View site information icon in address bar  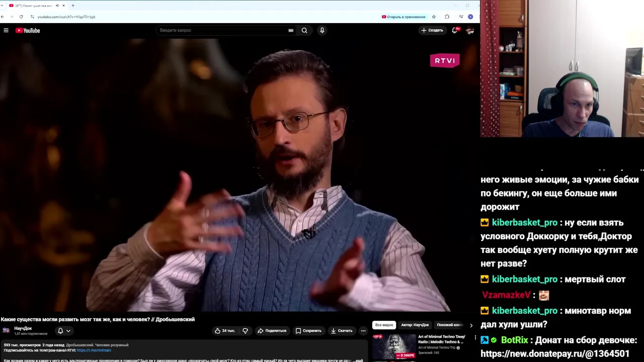pyautogui.click(x=33, y=17)
